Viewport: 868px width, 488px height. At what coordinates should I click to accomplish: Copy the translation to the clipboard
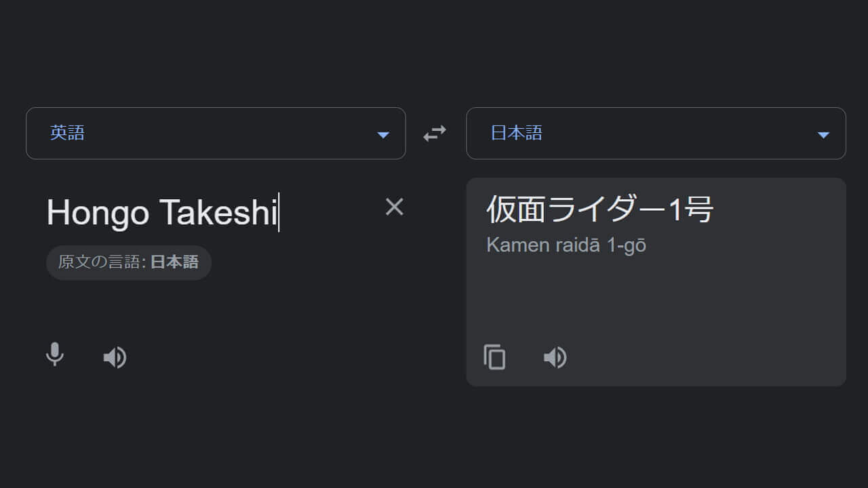click(494, 357)
